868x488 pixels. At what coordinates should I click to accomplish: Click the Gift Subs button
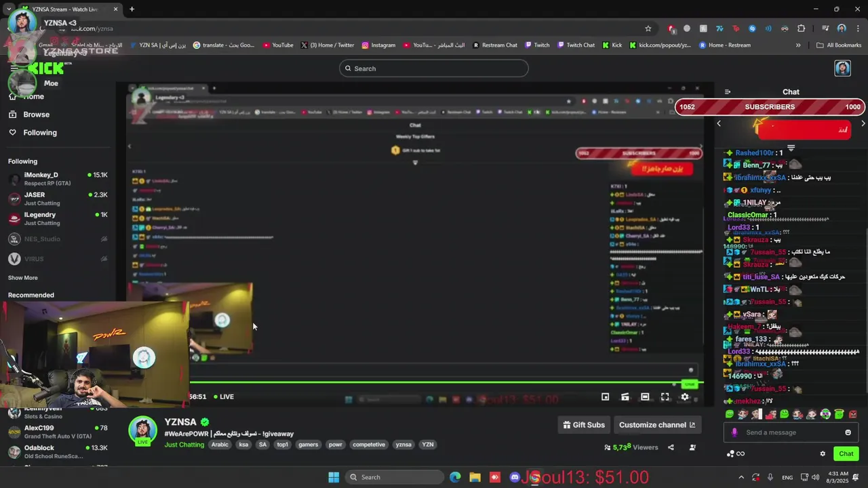tap(583, 425)
